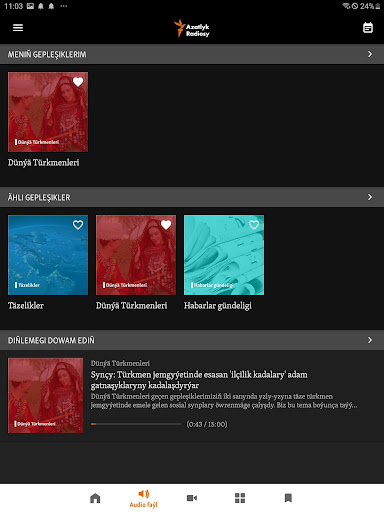Switch to the Video tab
Screen dimensions: 384x512
point(192,498)
